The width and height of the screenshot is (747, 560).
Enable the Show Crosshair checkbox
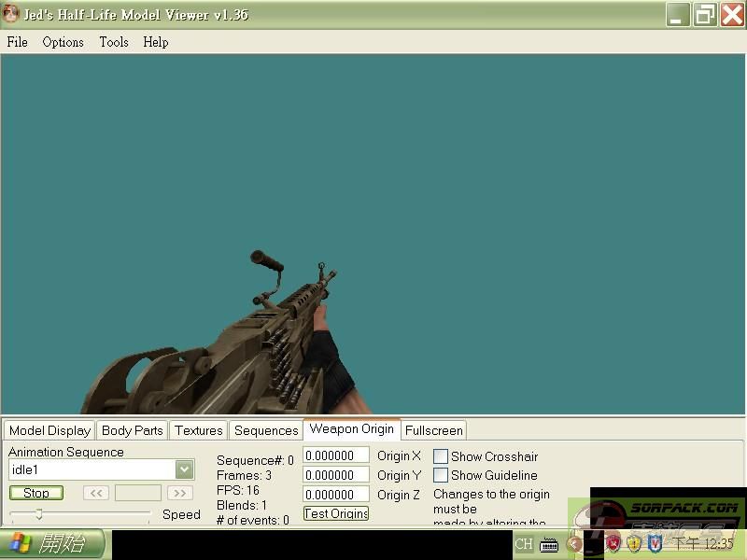pyautogui.click(x=440, y=456)
